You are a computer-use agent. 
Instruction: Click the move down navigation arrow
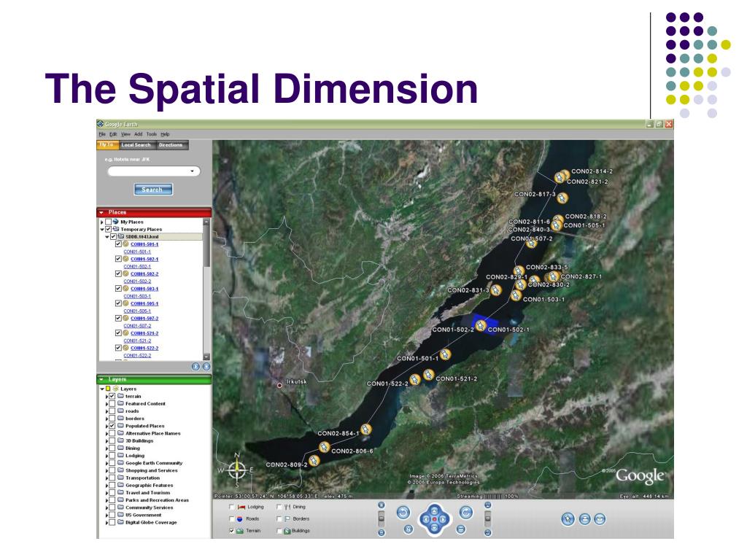[x=434, y=528]
